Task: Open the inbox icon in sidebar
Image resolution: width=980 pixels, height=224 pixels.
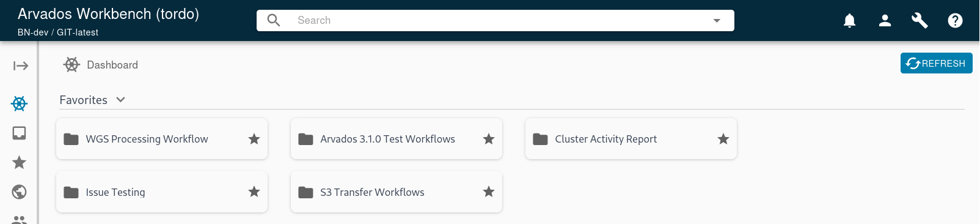Action: 20,133
